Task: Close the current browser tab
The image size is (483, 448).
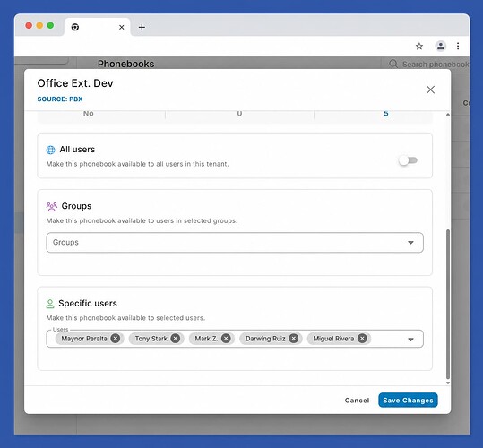Action: [x=122, y=28]
